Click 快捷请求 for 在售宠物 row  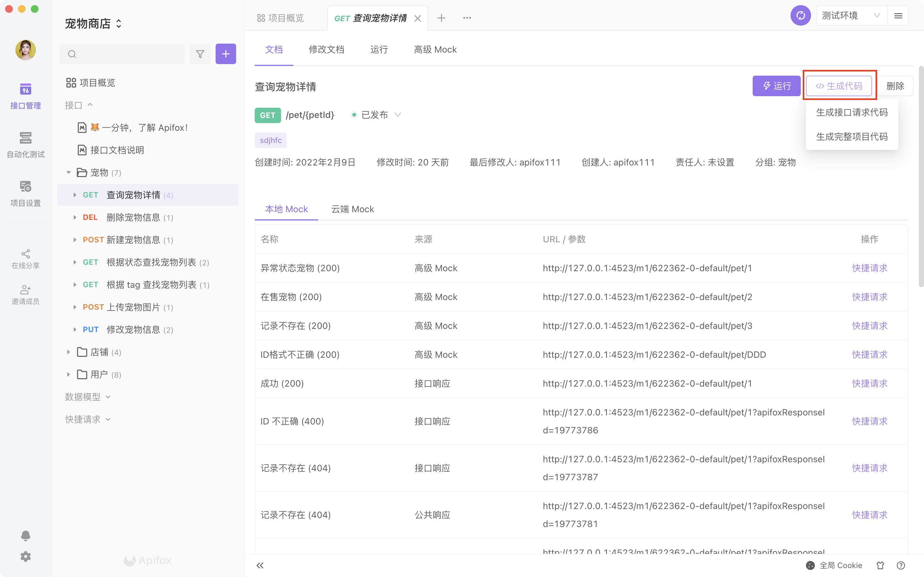[x=869, y=297]
